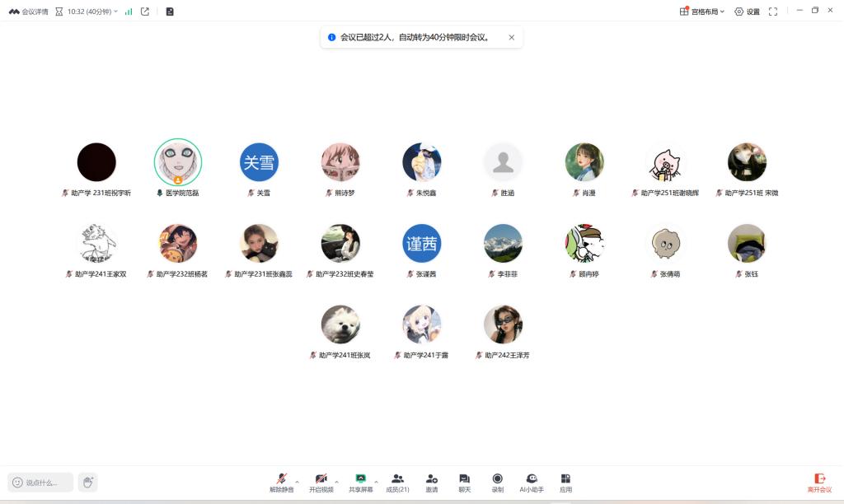
Task: Unmute the microphone (解除静音)
Action: tap(281, 482)
